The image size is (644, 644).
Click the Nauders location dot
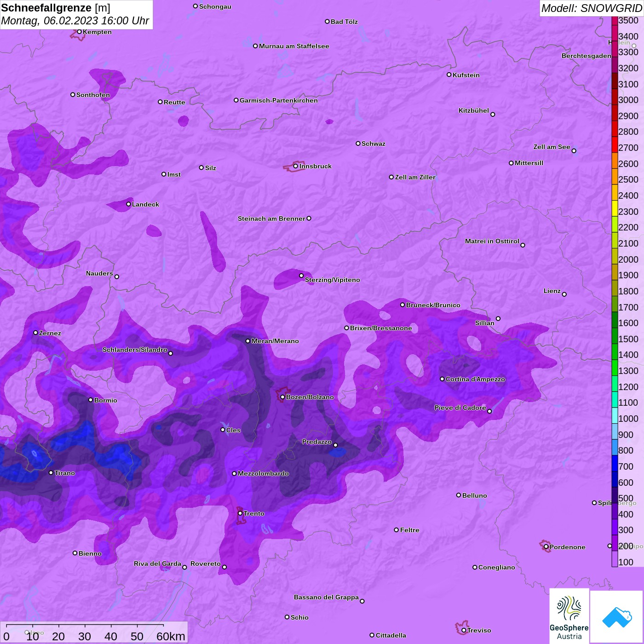tap(117, 277)
